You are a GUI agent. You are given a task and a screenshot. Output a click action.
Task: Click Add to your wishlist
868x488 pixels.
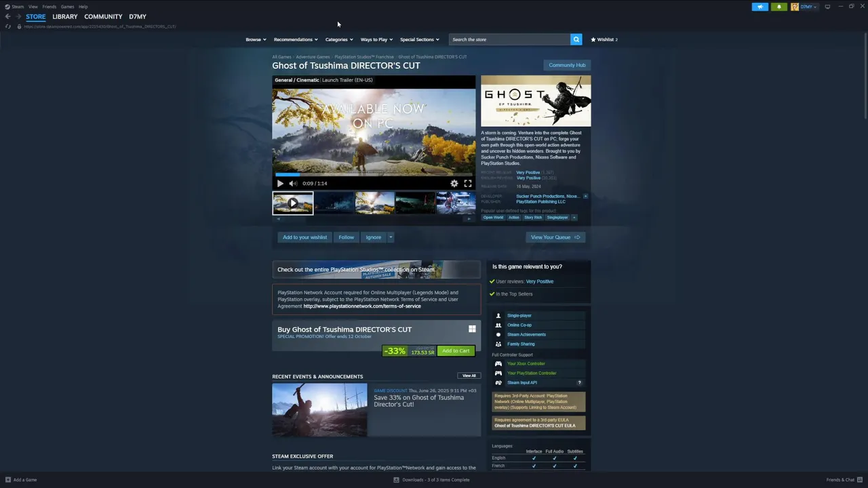pyautogui.click(x=304, y=237)
